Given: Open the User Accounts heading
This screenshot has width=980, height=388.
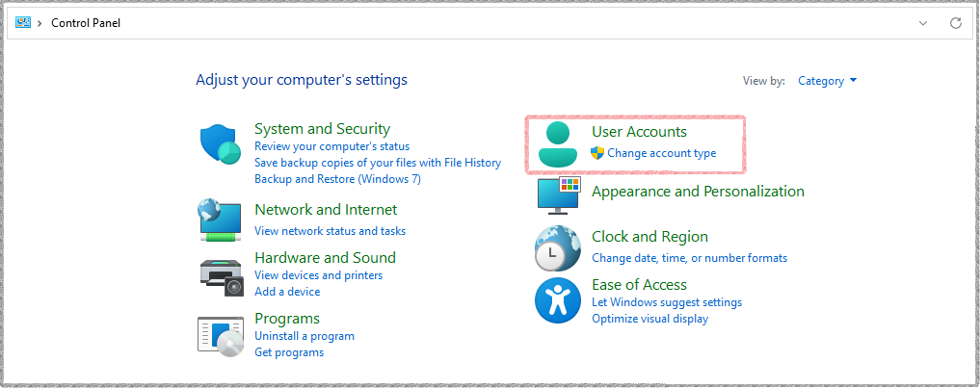Looking at the screenshot, I should click(x=640, y=131).
